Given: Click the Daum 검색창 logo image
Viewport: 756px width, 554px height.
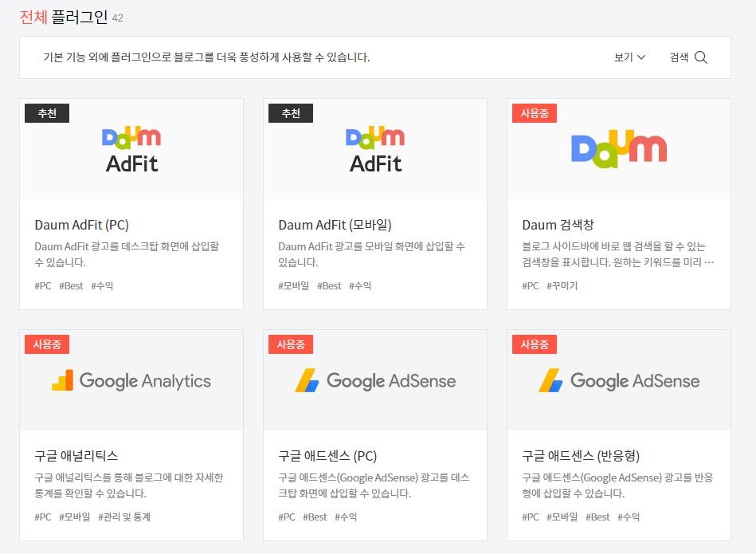Looking at the screenshot, I should point(619,148).
